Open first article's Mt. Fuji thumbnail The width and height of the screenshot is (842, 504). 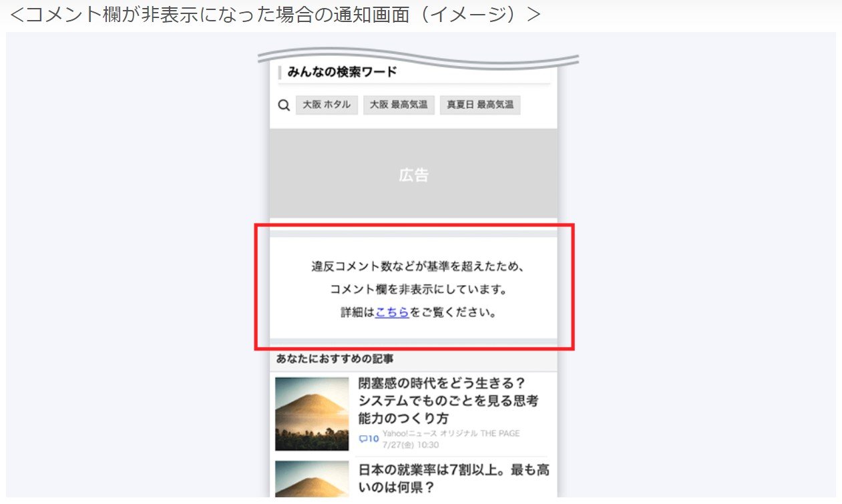tap(312, 414)
